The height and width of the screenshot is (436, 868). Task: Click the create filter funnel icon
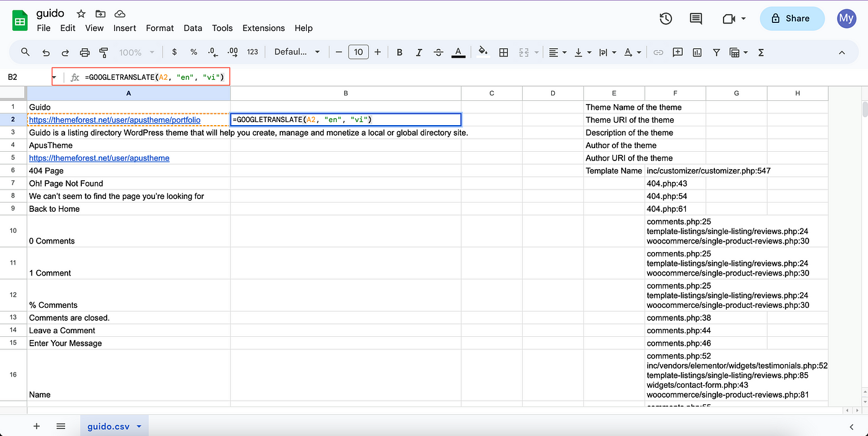pos(716,52)
